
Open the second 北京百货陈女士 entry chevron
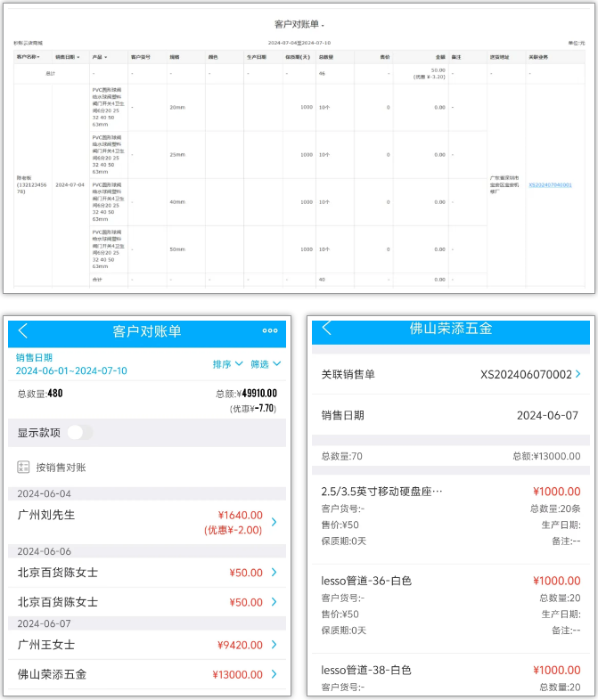click(274, 602)
